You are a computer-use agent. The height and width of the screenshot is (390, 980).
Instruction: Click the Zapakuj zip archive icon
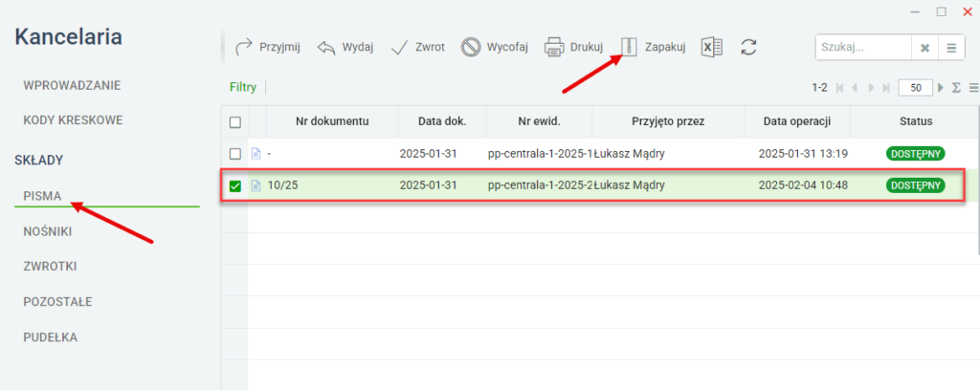point(629,48)
